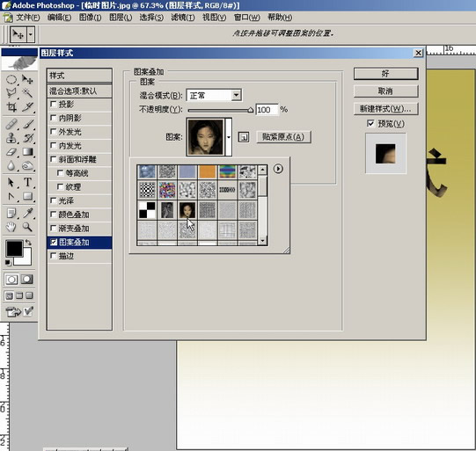The image size is (476, 451).
Task: Open tool preset picker arrow
Action: pyautogui.click(x=31, y=34)
